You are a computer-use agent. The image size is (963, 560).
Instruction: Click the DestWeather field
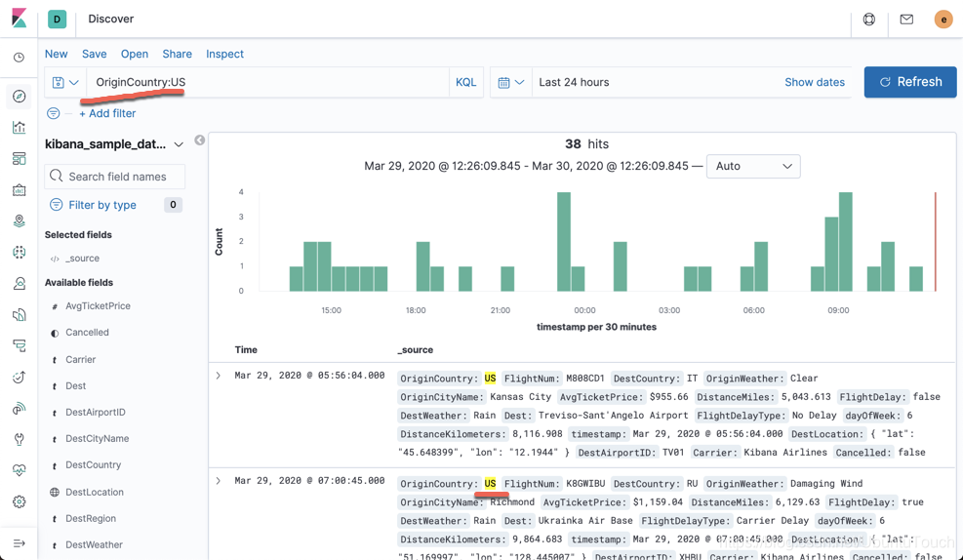pos(94,544)
